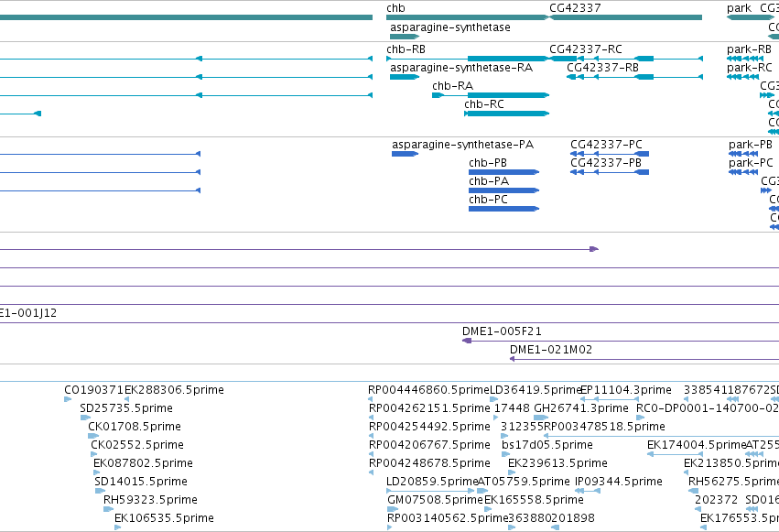
Task: Select transcript chb-RA
Action: coord(491,95)
